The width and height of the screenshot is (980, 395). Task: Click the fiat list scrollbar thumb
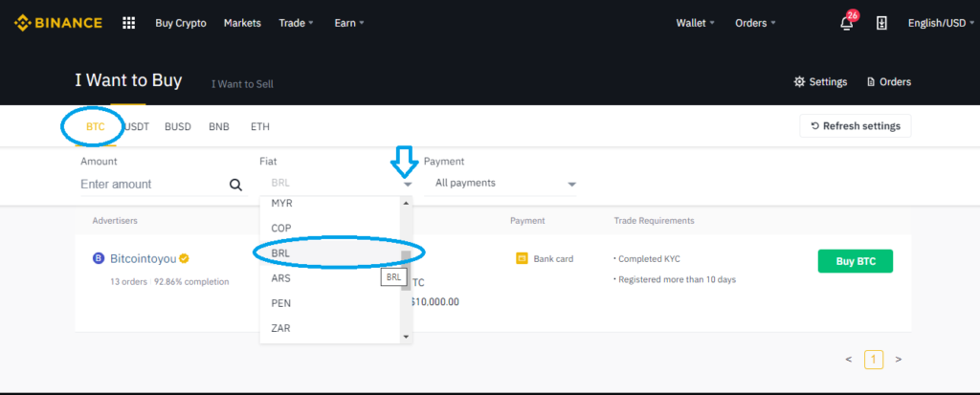(406, 270)
